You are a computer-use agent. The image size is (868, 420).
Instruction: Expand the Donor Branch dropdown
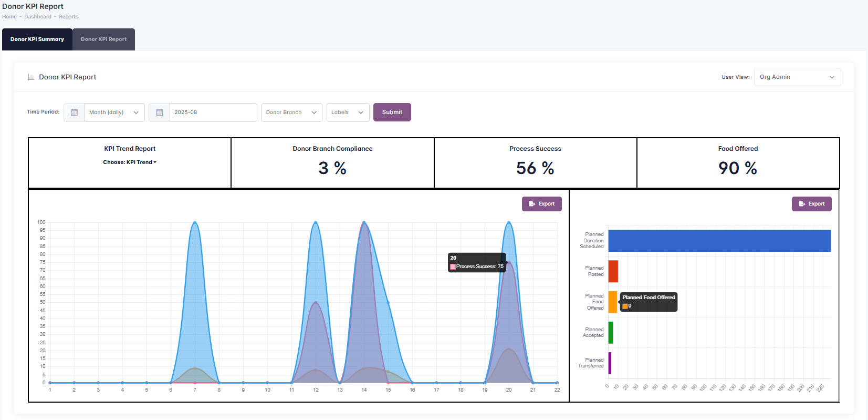[x=291, y=112]
